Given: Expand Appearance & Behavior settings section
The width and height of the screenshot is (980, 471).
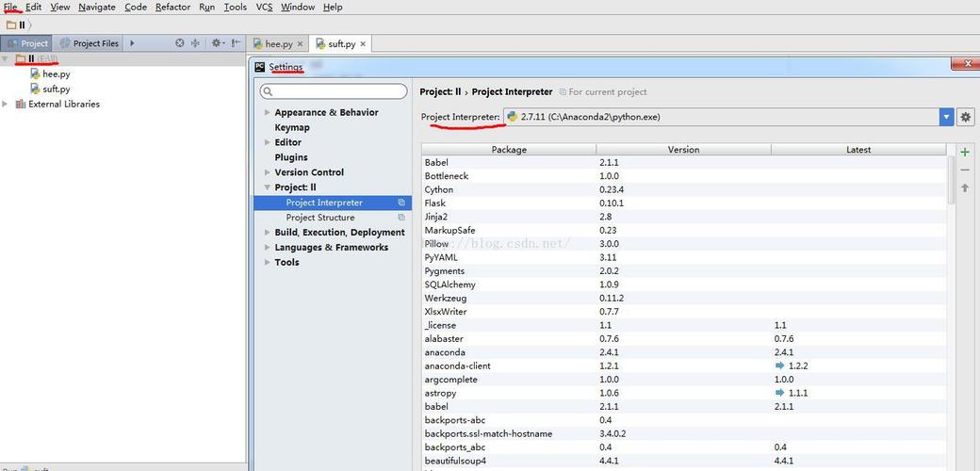Looking at the screenshot, I should pos(268,112).
